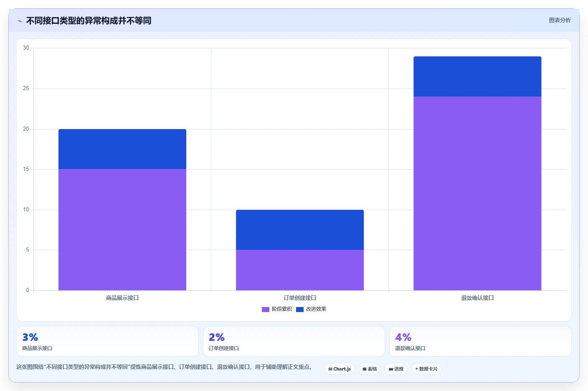Click the 改进效果 legend text
Image resolution: width=588 pixels, height=391 pixels.
(x=316, y=309)
